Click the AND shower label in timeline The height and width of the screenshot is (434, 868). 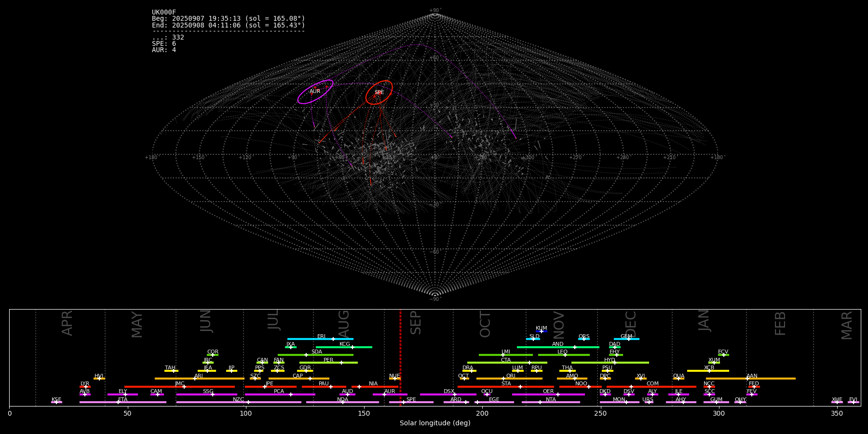[558, 344]
